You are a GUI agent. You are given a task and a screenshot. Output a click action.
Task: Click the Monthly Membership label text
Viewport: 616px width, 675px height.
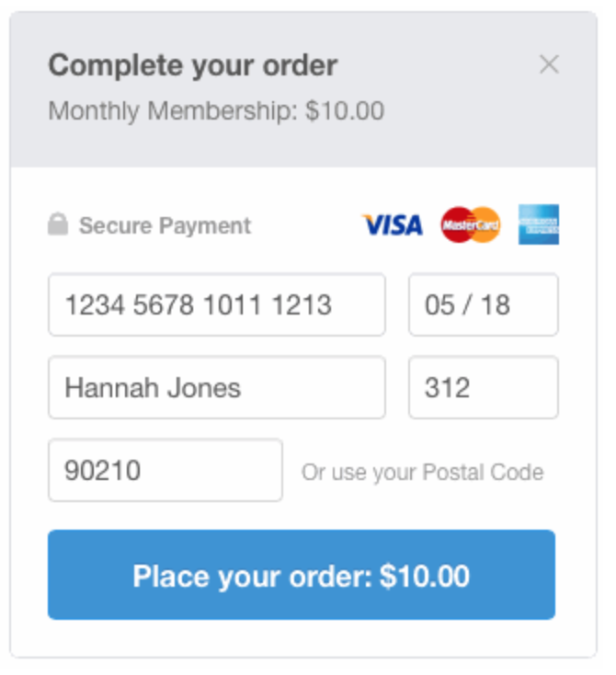coord(173,111)
